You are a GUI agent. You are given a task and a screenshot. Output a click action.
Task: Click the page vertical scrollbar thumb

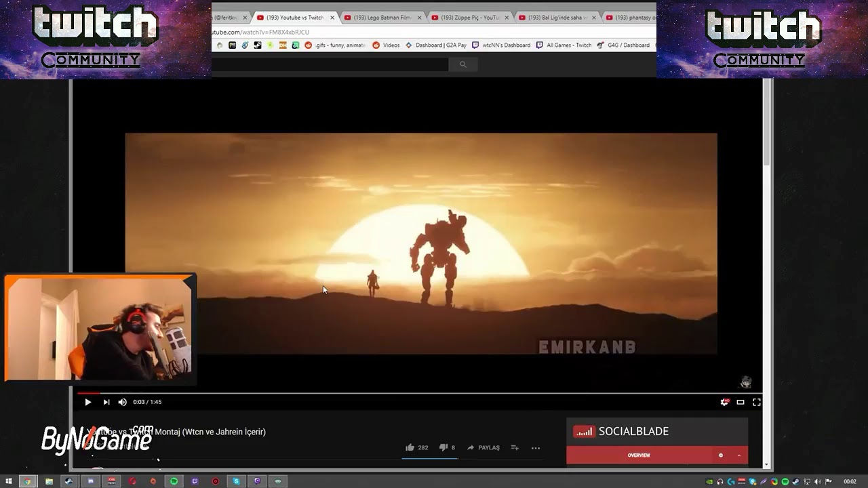(x=767, y=122)
